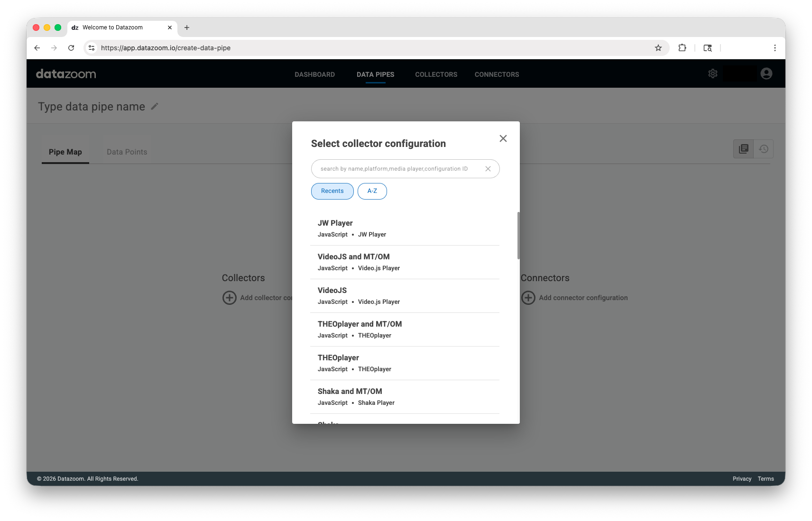Select the JW Player collector
The image size is (812, 521).
pyautogui.click(x=405, y=229)
